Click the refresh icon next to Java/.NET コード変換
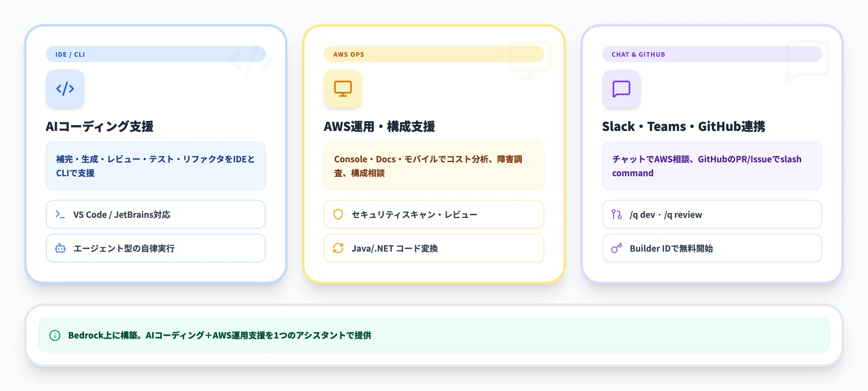Screen dimensions: 868x391 coord(338,248)
